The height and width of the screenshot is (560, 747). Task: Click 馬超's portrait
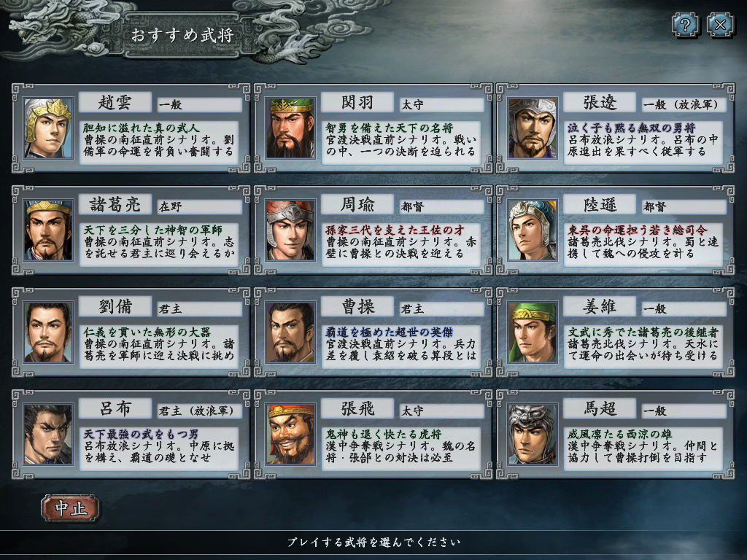tap(533, 435)
